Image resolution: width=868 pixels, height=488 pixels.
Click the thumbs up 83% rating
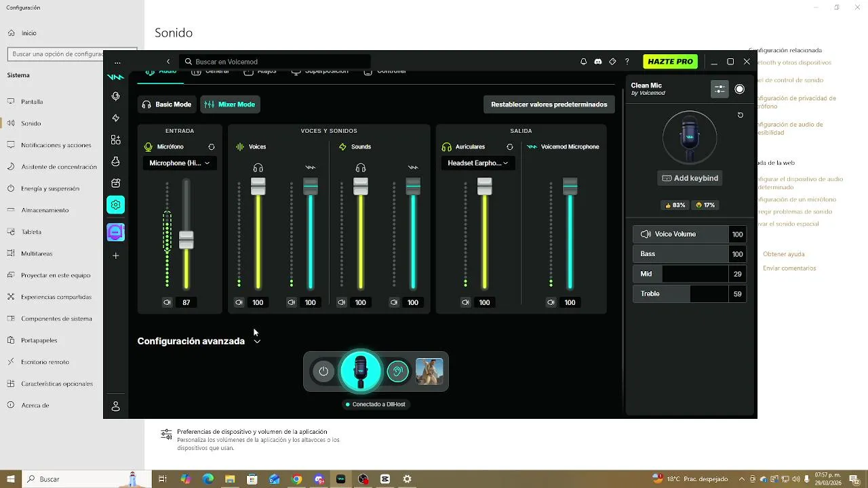tap(675, 205)
